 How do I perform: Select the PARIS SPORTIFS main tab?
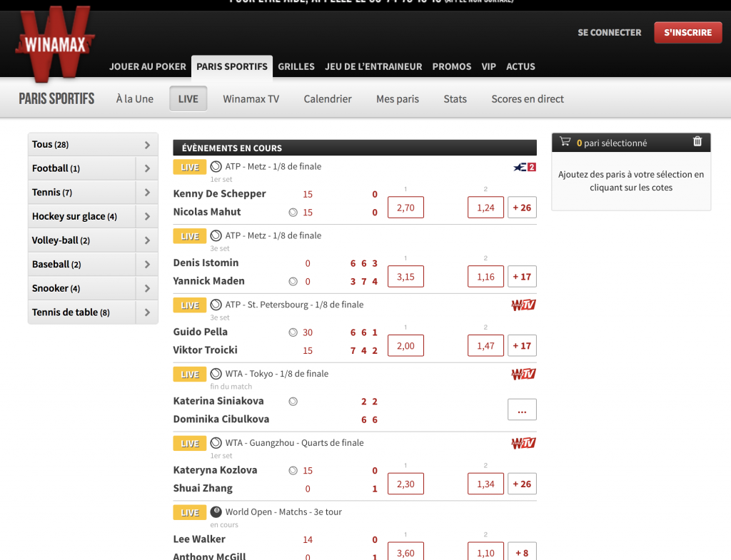tap(232, 66)
